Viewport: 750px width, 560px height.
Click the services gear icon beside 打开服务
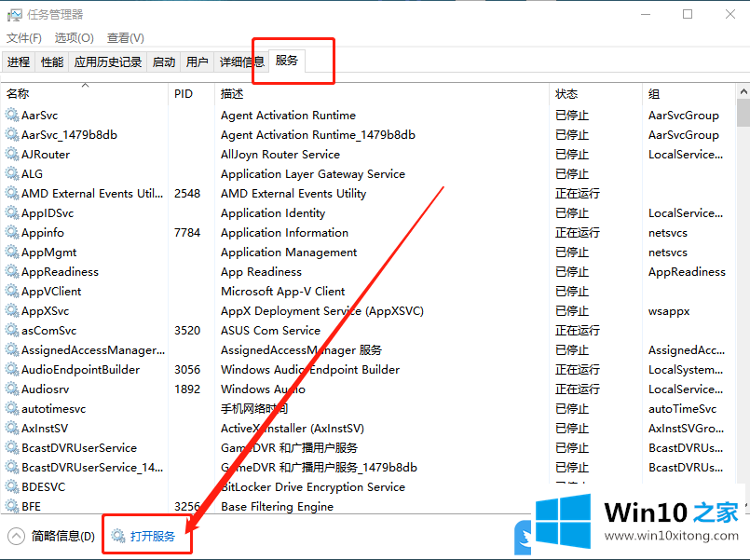coord(117,537)
